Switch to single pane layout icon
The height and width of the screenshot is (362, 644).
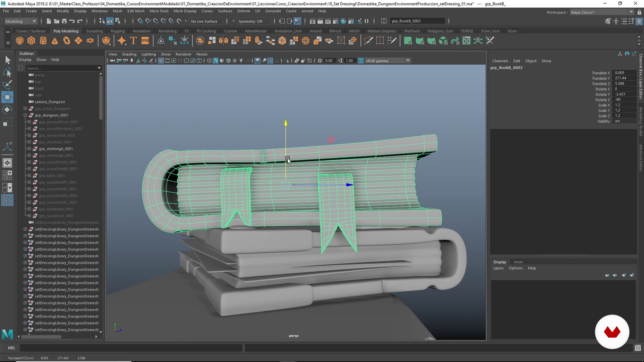pyautogui.click(x=7, y=163)
